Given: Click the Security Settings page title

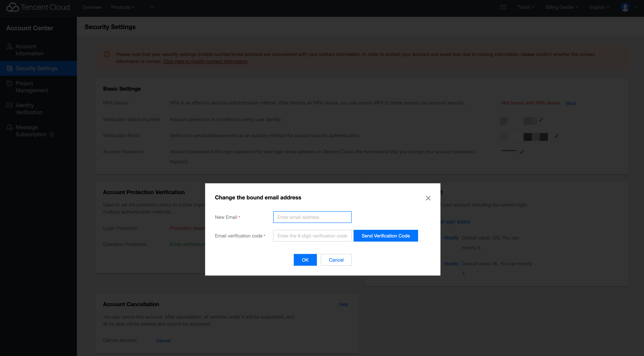Looking at the screenshot, I should coord(110,27).
